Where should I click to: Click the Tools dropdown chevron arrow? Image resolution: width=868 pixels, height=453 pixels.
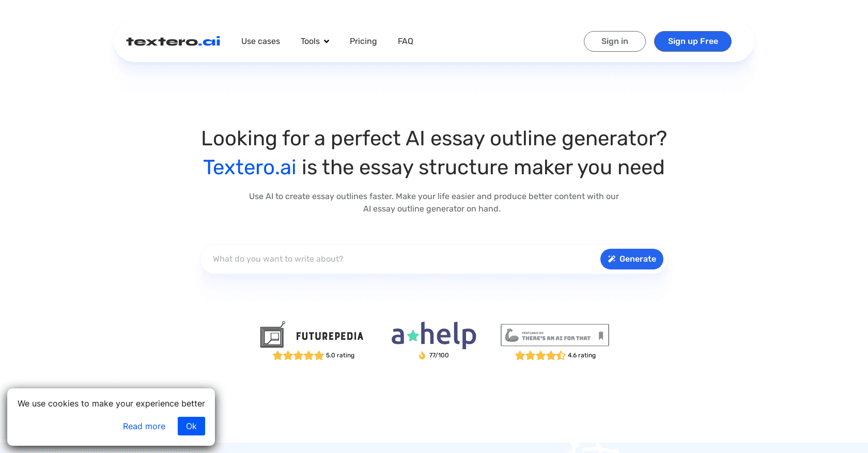[327, 41]
